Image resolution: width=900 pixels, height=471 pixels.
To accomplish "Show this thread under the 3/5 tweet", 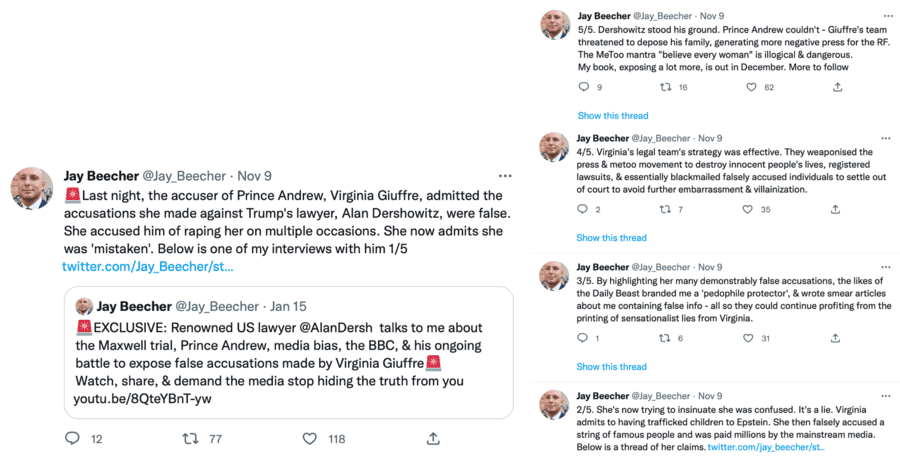I will pos(612,366).
